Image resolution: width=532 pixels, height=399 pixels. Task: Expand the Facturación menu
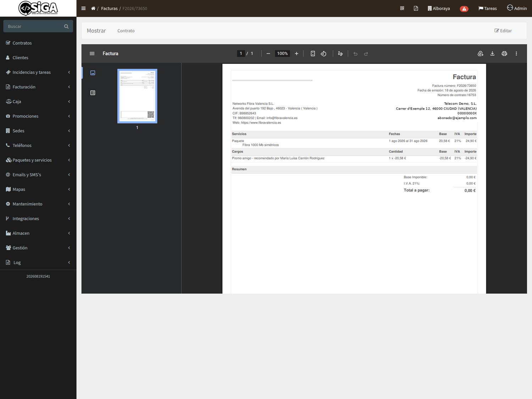click(38, 87)
